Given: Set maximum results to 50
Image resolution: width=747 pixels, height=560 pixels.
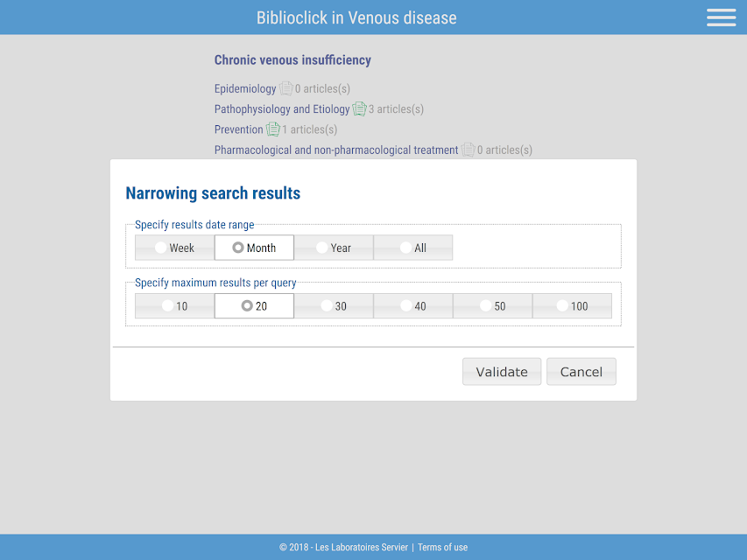Looking at the screenshot, I should pos(493,305).
